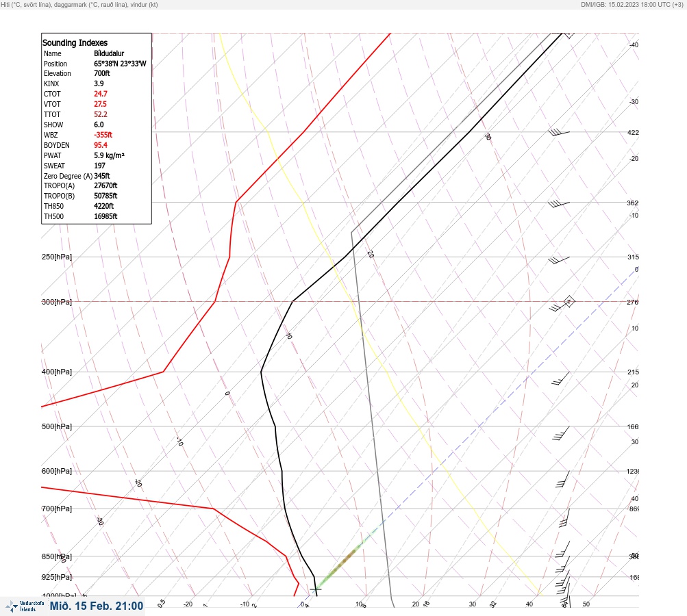
Task: Click the SHOW value 6.0
Action: click(99, 125)
